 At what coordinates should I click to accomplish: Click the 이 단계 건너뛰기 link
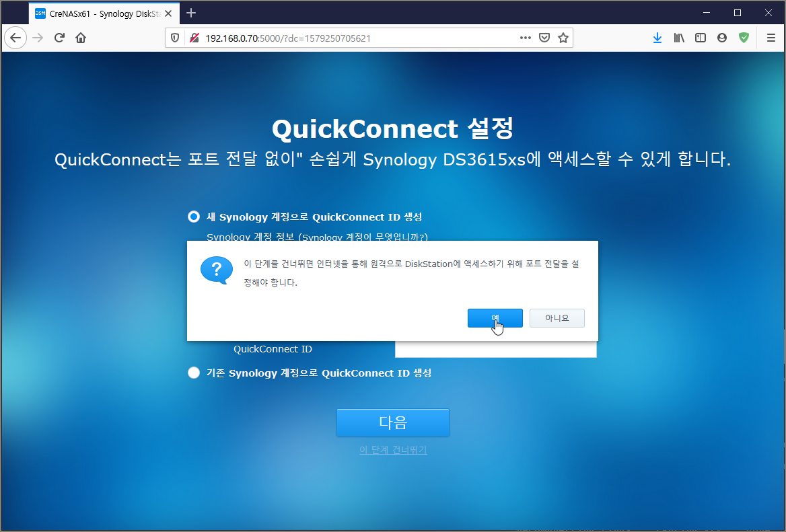click(393, 450)
